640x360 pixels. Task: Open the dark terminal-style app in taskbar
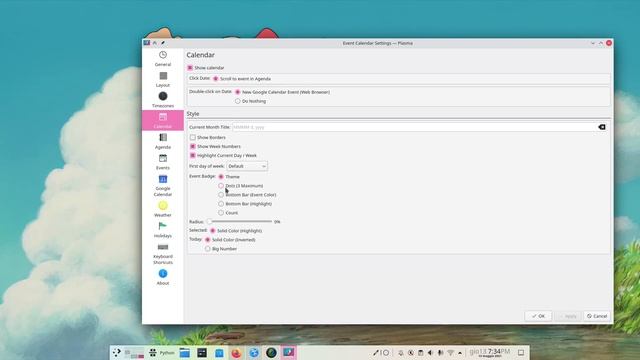tap(202, 352)
